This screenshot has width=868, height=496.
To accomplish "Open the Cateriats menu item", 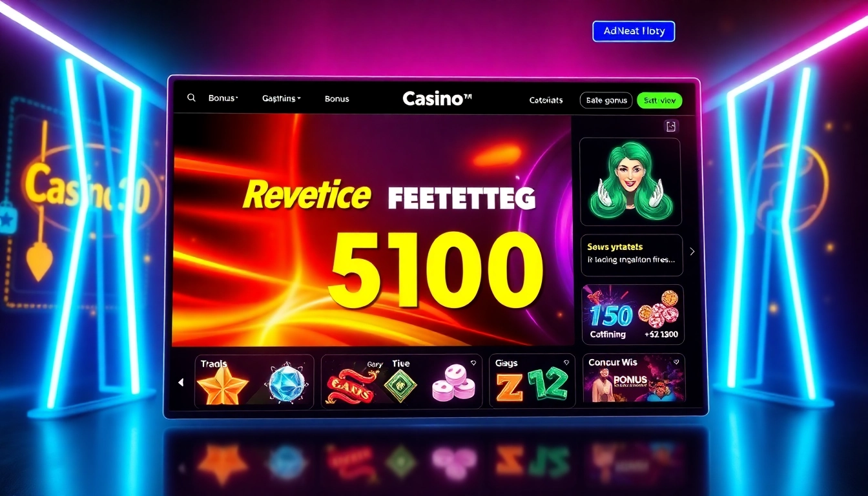I will click(x=546, y=100).
